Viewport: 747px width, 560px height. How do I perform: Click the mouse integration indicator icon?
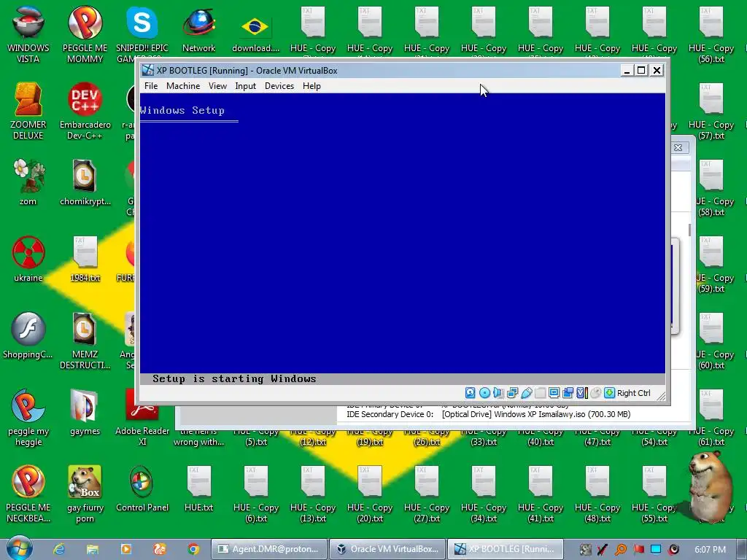595,393
